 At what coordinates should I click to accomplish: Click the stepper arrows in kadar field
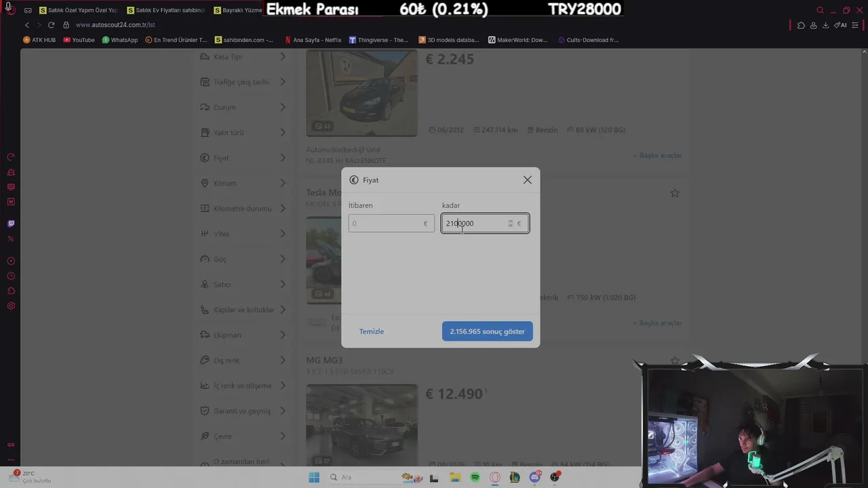tap(511, 224)
